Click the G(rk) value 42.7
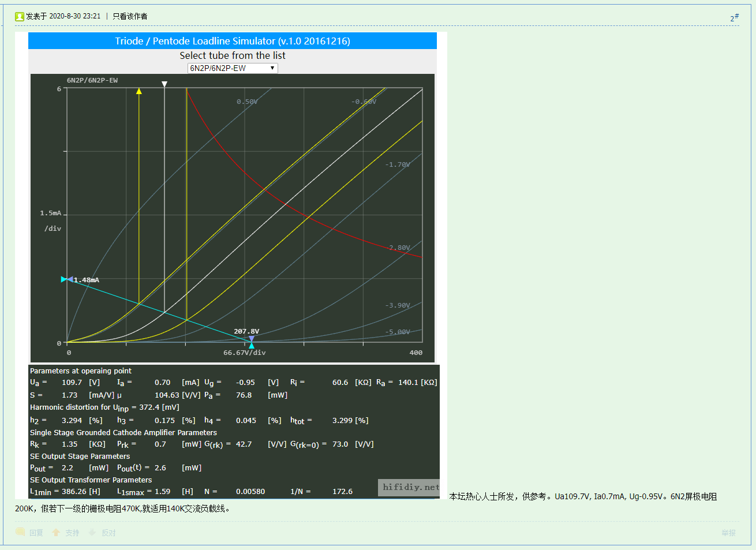 click(x=244, y=444)
